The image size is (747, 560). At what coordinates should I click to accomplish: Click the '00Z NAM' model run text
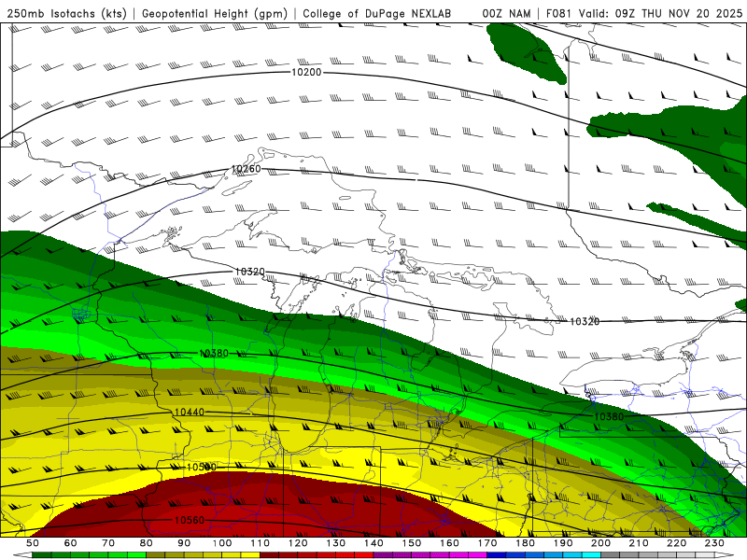click(x=506, y=13)
